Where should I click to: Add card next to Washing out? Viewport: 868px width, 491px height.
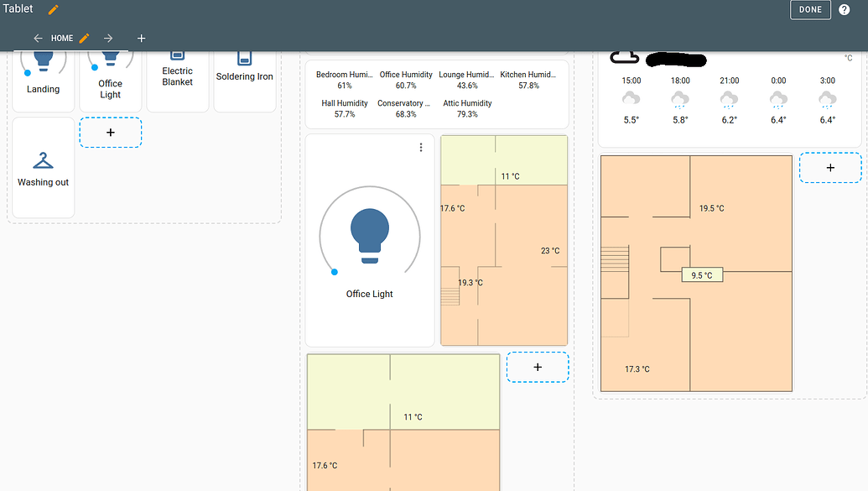[x=111, y=133]
